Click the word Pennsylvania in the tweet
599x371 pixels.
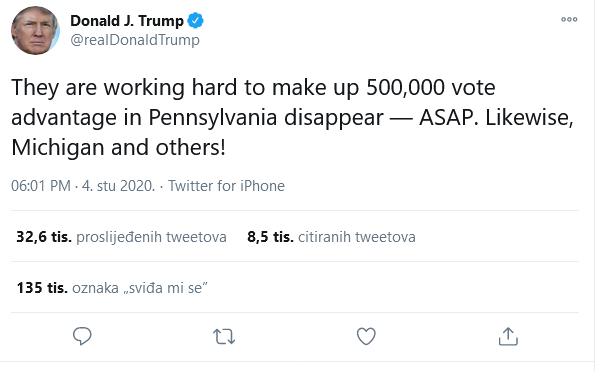(x=212, y=118)
